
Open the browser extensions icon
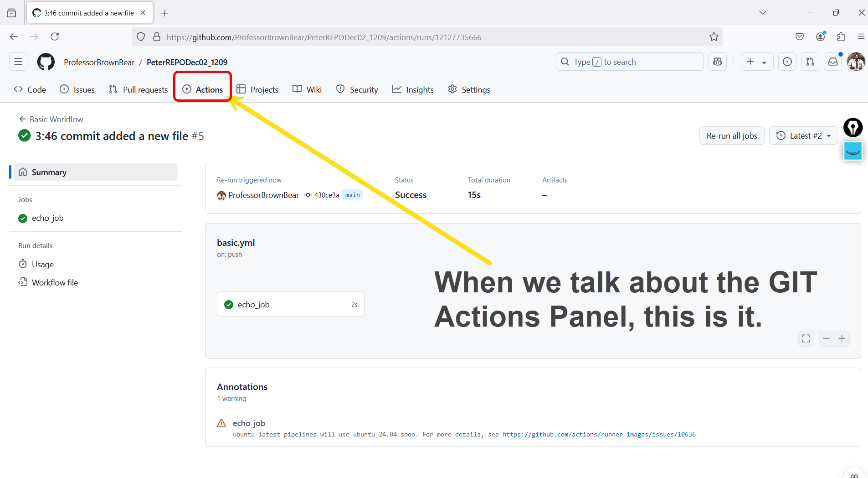841,36
